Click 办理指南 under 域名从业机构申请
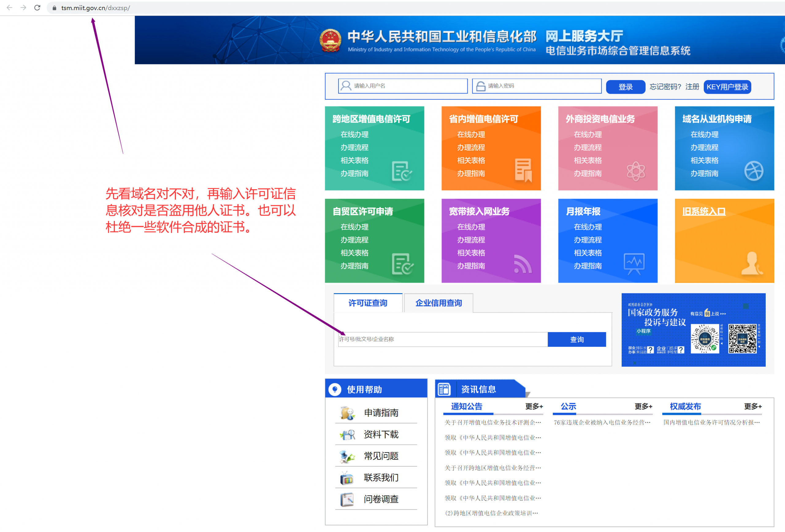 coord(704,173)
